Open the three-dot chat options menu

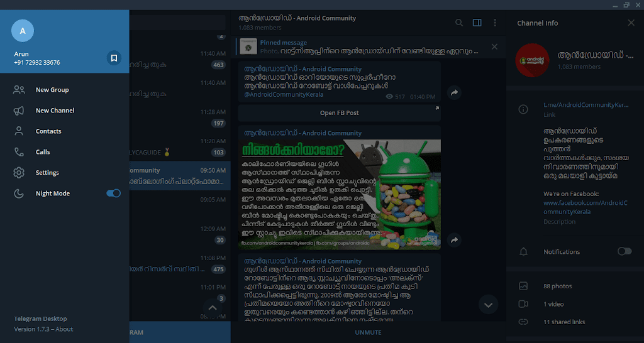[x=495, y=23]
